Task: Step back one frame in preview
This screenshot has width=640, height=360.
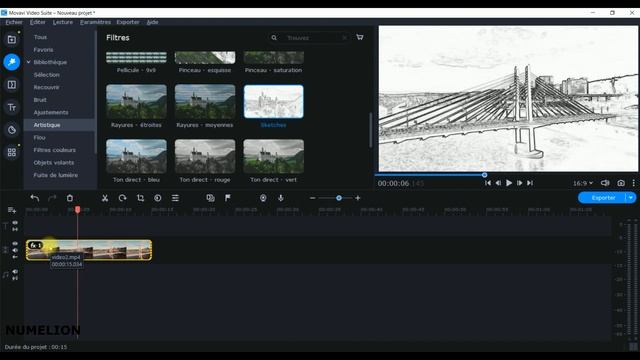Action: [x=498, y=183]
